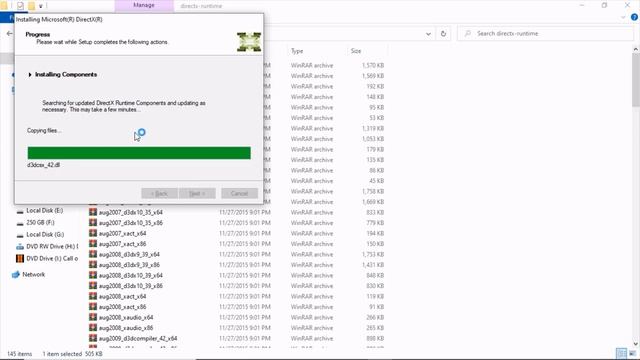Cancel the DirectX installation

click(x=240, y=193)
